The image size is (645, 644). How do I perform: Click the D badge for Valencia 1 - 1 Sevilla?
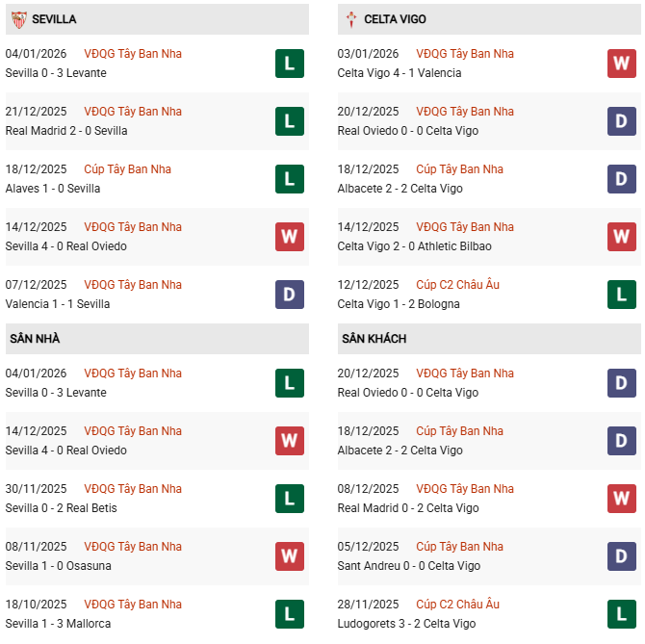click(x=290, y=295)
